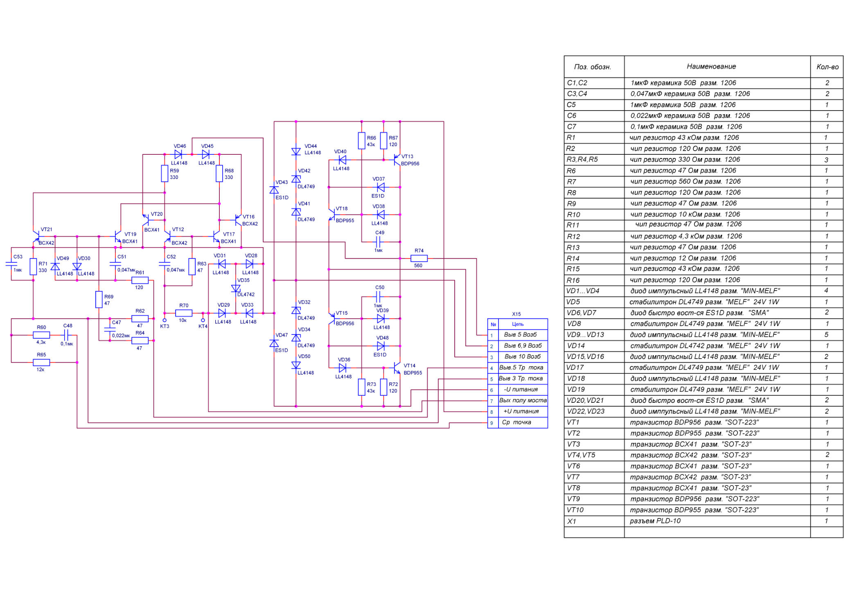
Task: Select the VT18 transistor label
Action: (342, 209)
